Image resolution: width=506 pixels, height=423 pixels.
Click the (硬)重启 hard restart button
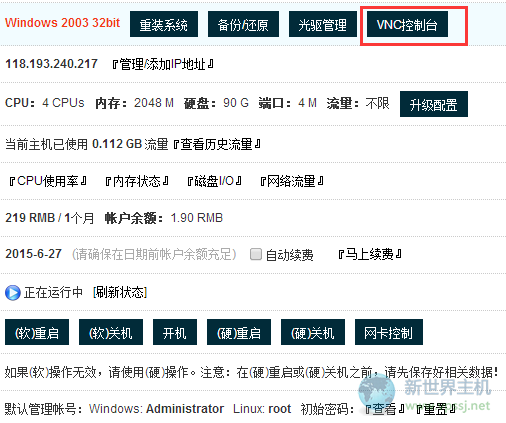point(239,332)
